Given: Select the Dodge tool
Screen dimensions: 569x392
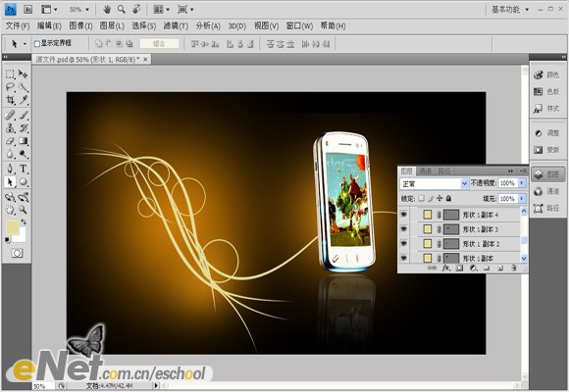Looking at the screenshot, I should point(24,154).
